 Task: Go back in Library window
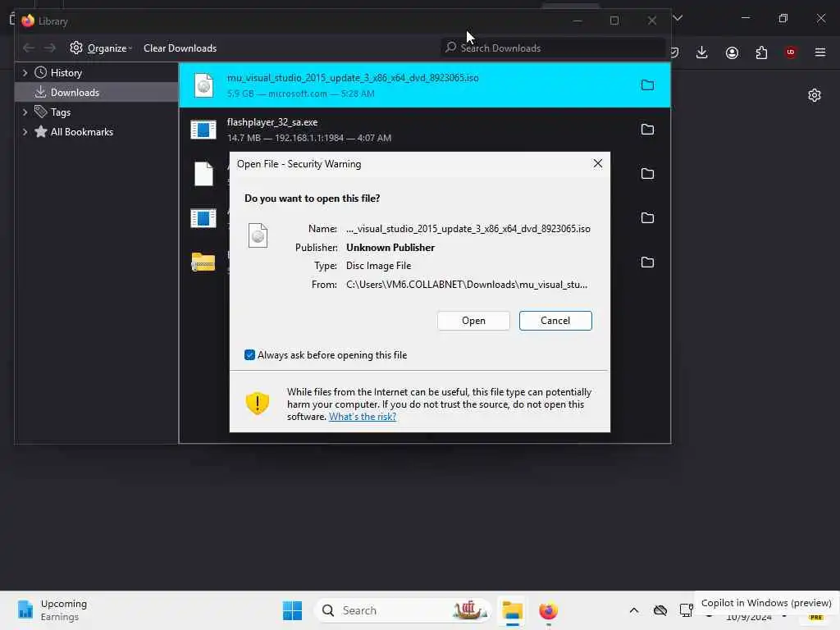tap(29, 48)
